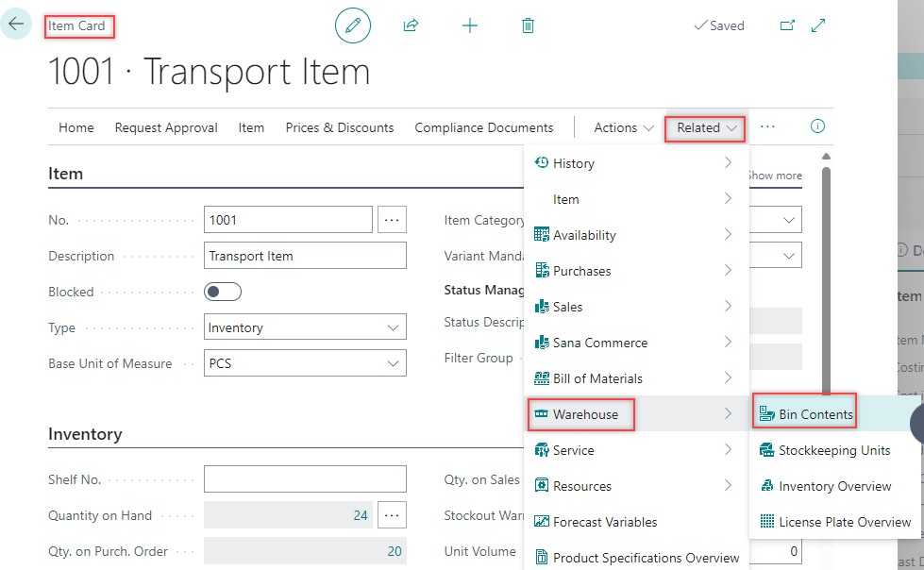Click Request Approval in action bar
The width and height of the screenshot is (924, 570).
pos(166,127)
